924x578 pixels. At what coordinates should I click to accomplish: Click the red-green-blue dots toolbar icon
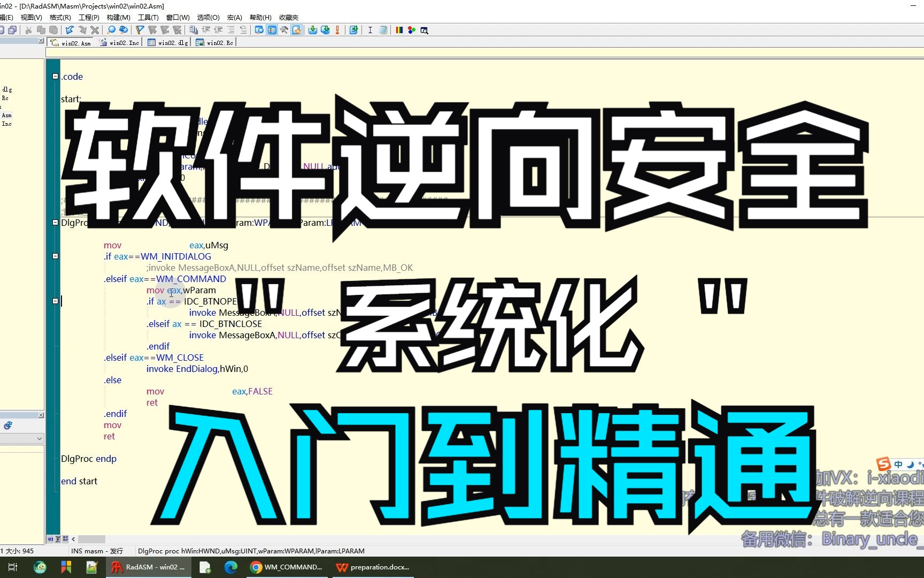412,30
